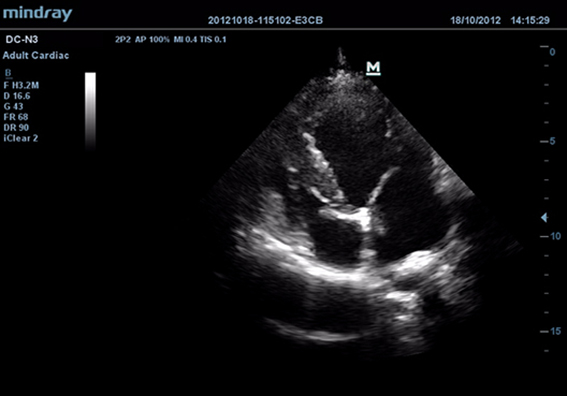Viewport: 567px width, 396px height.
Task: Click the exam ID 20121018-115102-E3CB
Action: pos(265,20)
